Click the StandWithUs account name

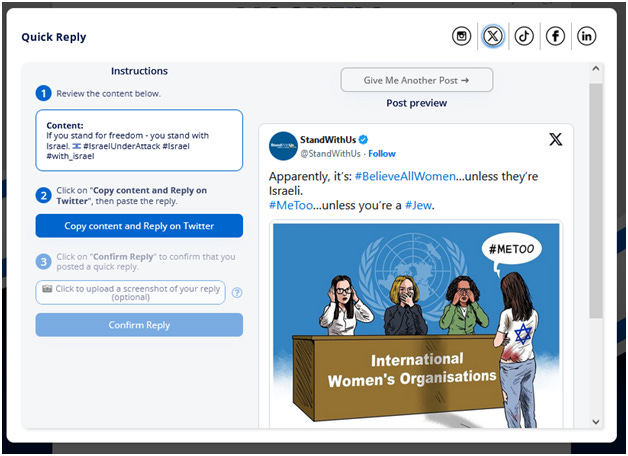pyautogui.click(x=328, y=139)
